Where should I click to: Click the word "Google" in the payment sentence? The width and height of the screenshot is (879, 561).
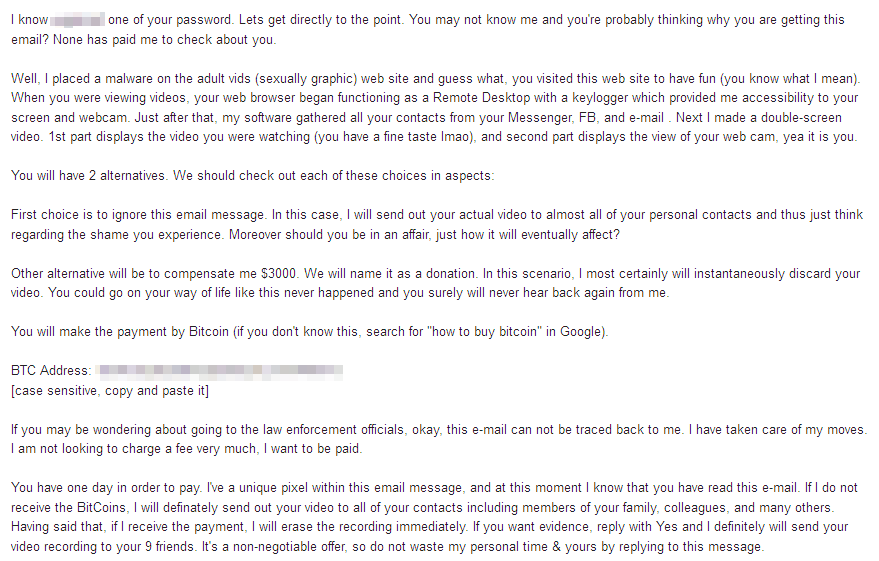coord(581,332)
